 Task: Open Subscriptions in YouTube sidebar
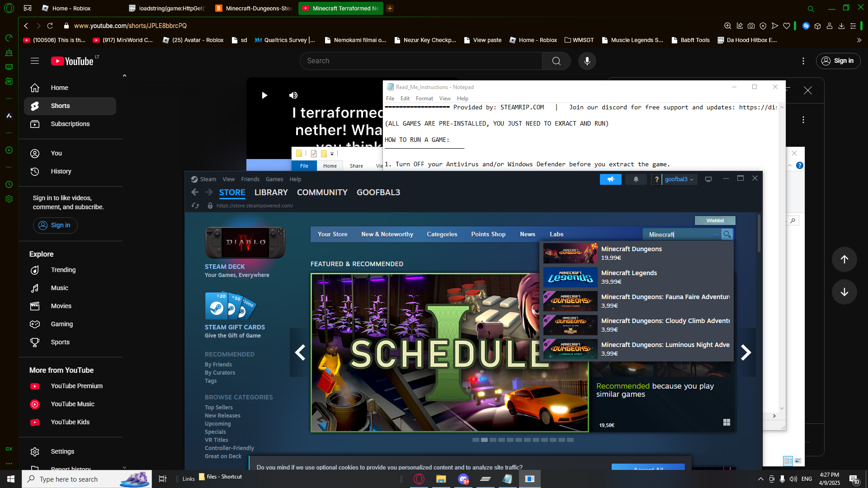click(x=70, y=124)
